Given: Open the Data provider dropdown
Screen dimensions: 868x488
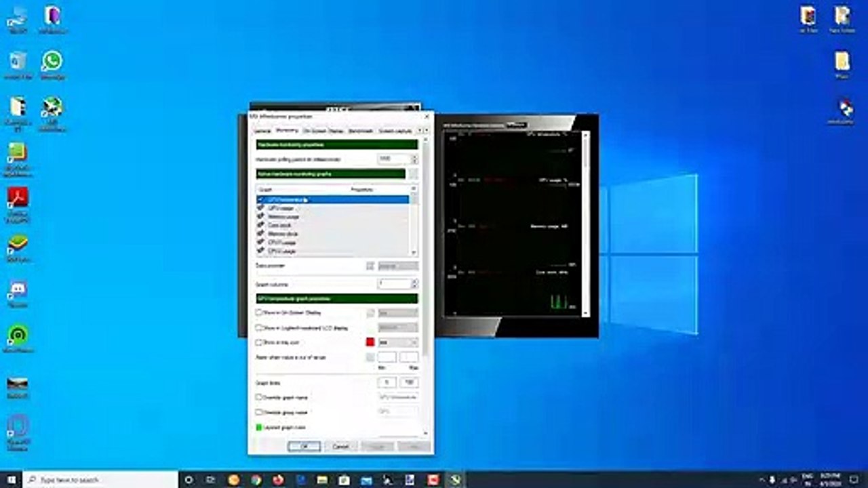Looking at the screenshot, I should click(397, 266).
